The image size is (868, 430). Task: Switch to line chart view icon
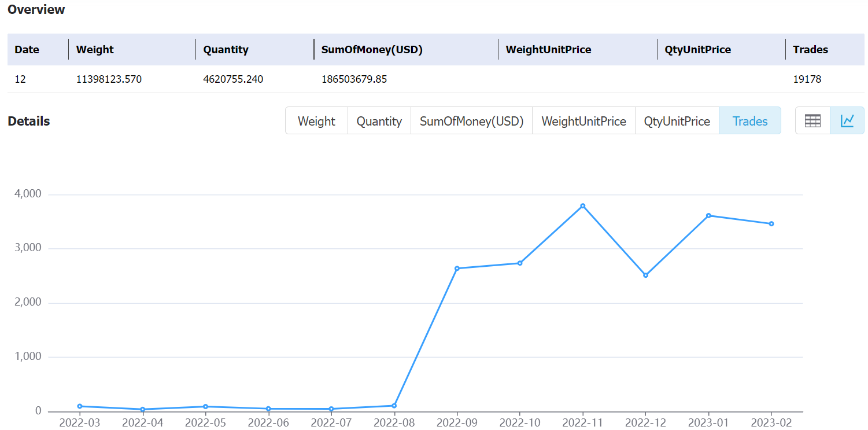pos(847,120)
